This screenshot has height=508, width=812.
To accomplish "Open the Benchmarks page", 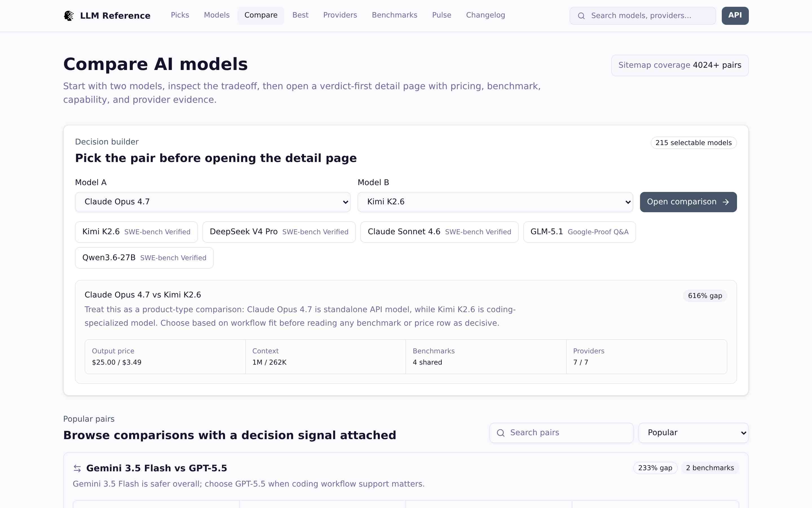I will [x=394, y=15].
